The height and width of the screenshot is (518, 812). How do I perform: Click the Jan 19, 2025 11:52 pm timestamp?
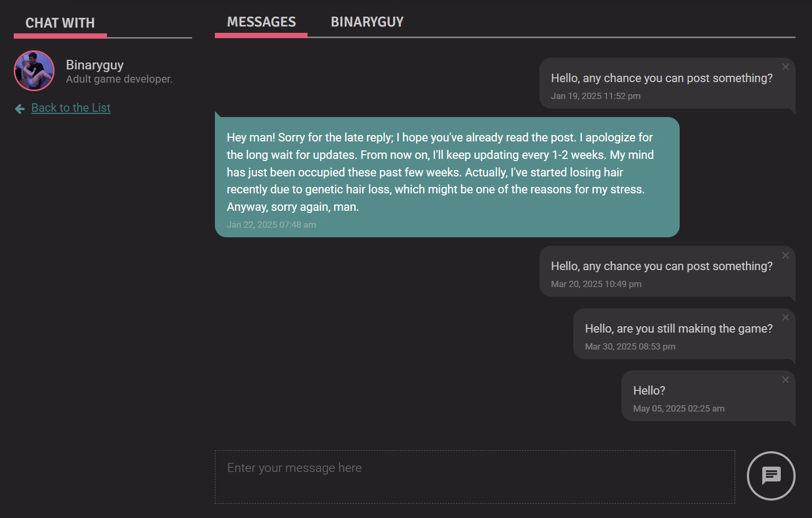pos(596,96)
